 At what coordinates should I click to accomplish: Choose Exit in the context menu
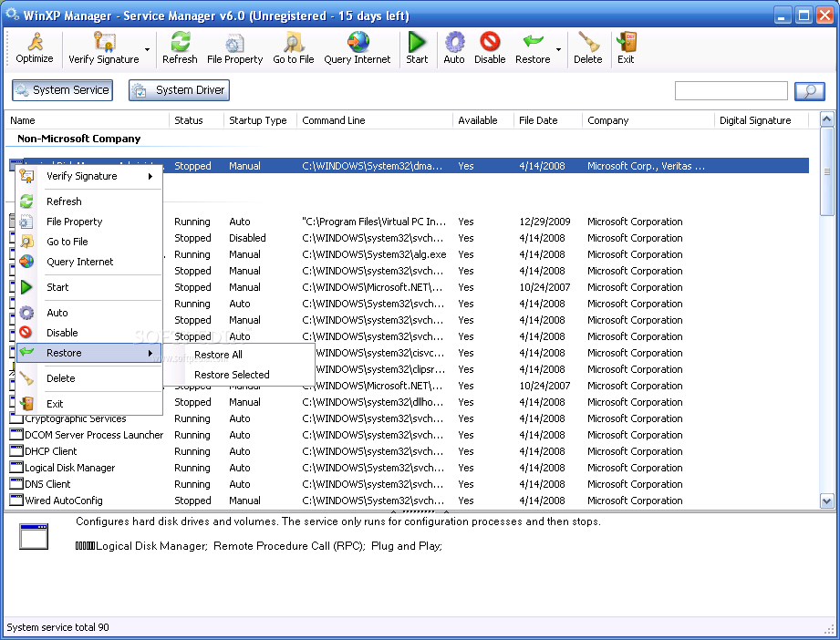point(89,404)
